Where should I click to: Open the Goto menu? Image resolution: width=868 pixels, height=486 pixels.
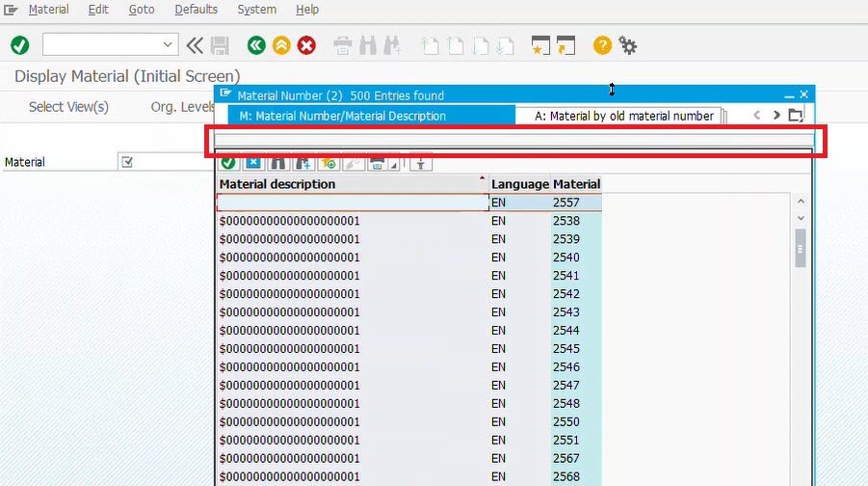[142, 10]
